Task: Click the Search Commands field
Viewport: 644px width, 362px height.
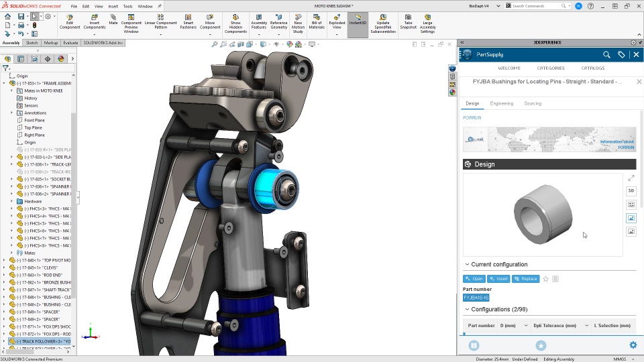Action: coord(537,6)
